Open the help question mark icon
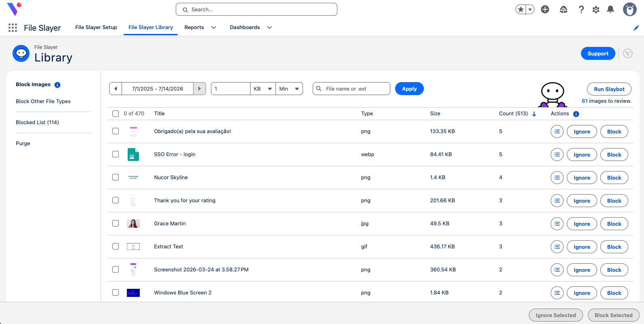The height and width of the screenshot is (324, 644). [581, 9]
